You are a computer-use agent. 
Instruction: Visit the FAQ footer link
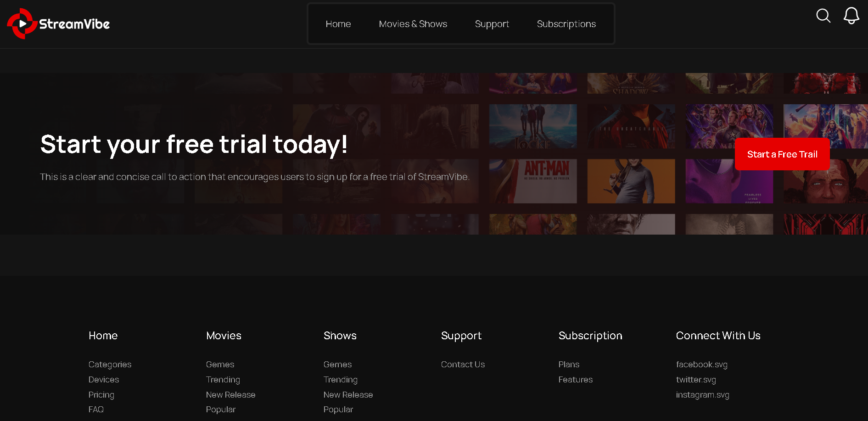(x=96, y=410)
